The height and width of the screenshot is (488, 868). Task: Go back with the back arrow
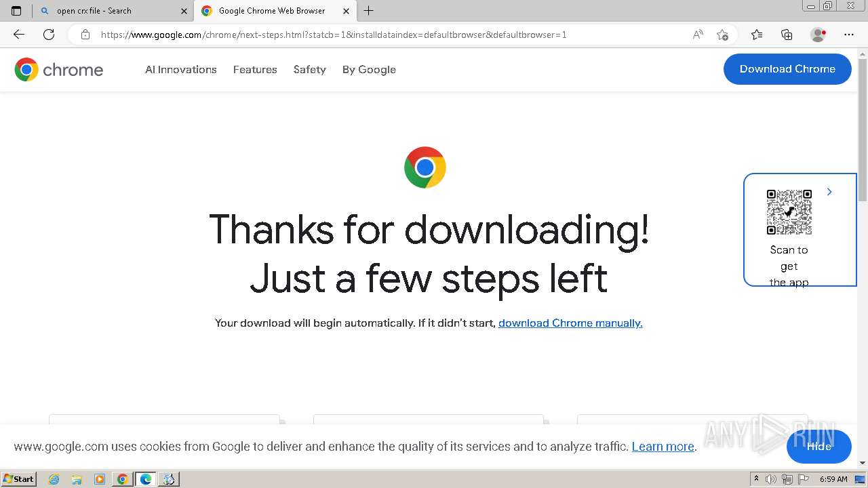pos(19,35)
